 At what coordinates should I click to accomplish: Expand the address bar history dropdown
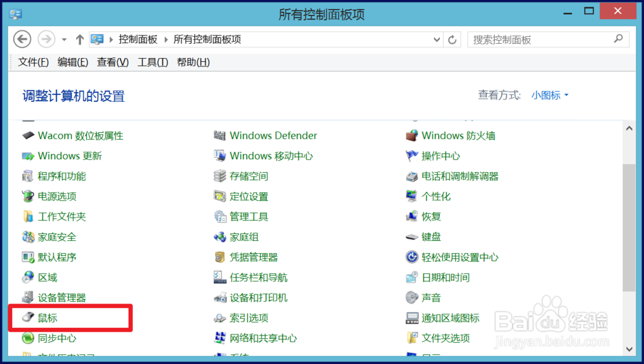point(437,40)
